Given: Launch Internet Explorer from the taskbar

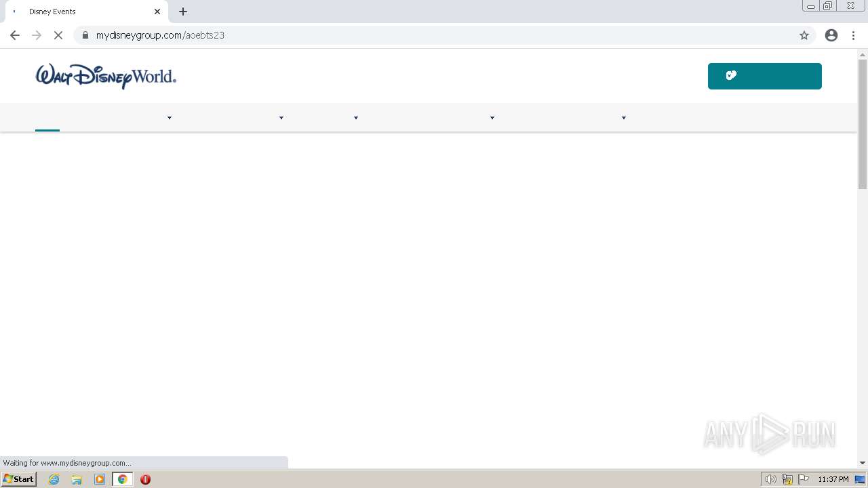Looking at the screenshot, I should click(54, 479).
